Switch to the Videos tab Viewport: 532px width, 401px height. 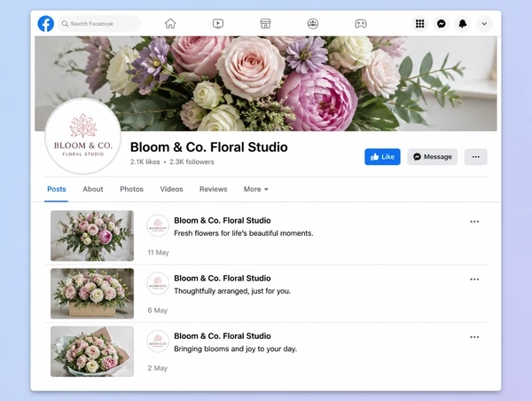[x=171, y=189]
